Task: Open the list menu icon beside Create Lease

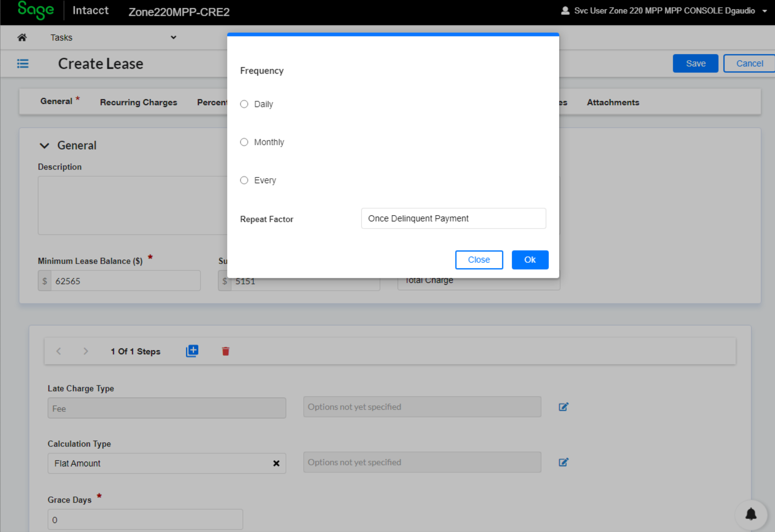Action: tap(23, 63)
